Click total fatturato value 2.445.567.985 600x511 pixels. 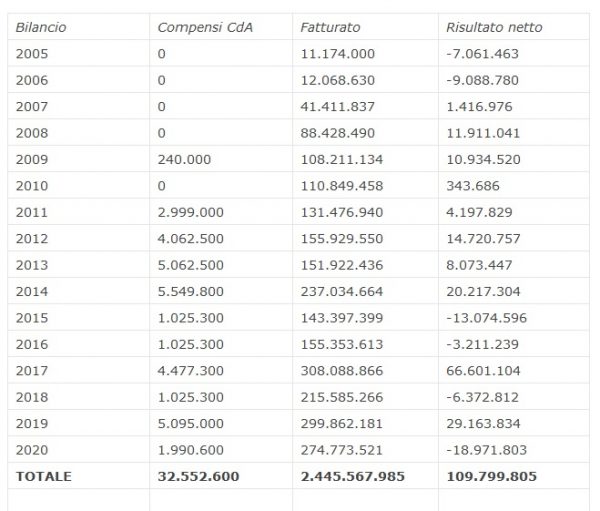(353, 476)
